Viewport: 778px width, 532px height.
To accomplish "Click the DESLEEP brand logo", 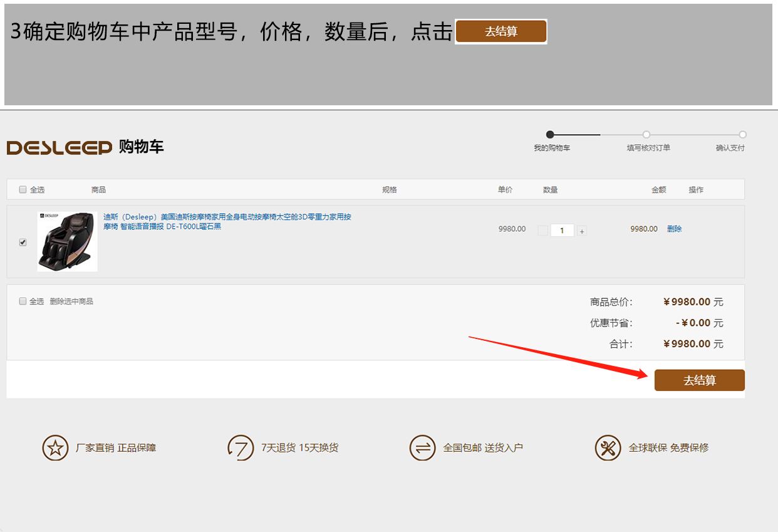I will tap(59, 147).
